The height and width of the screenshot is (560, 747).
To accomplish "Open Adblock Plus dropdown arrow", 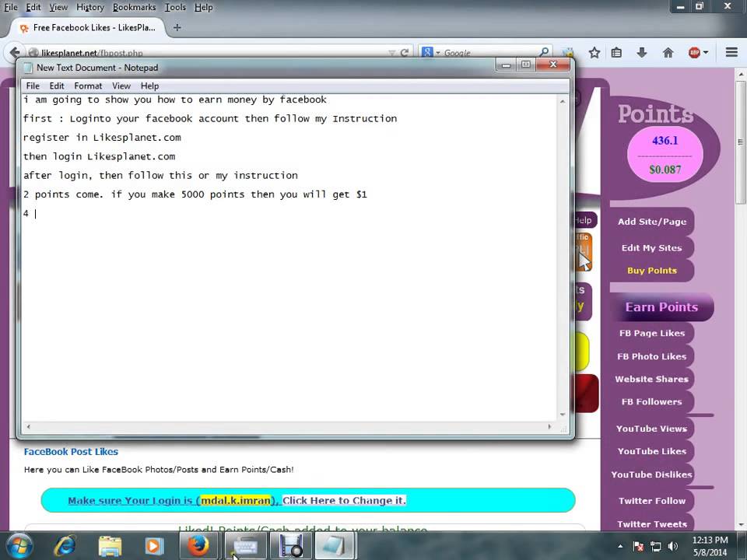I will pos(706,52).
